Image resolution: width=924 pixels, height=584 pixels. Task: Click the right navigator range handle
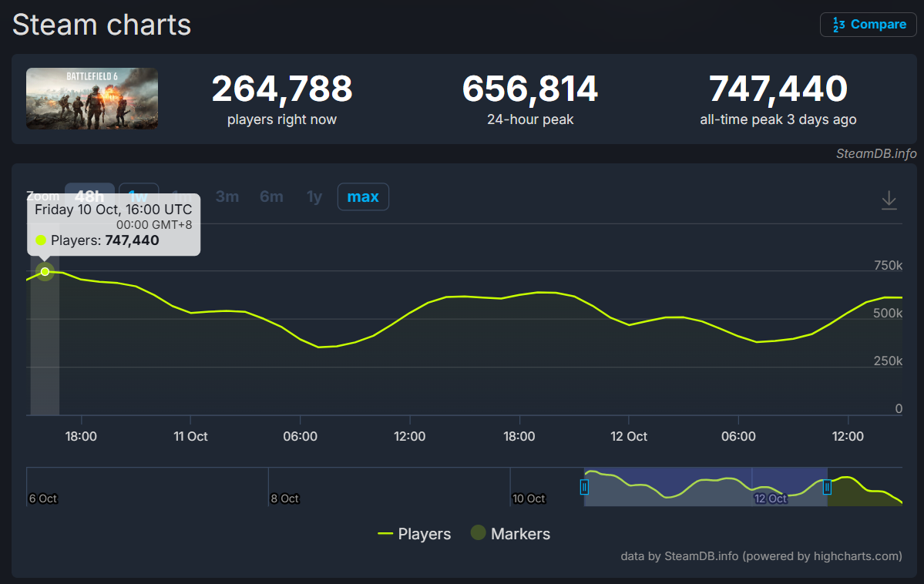827,488
